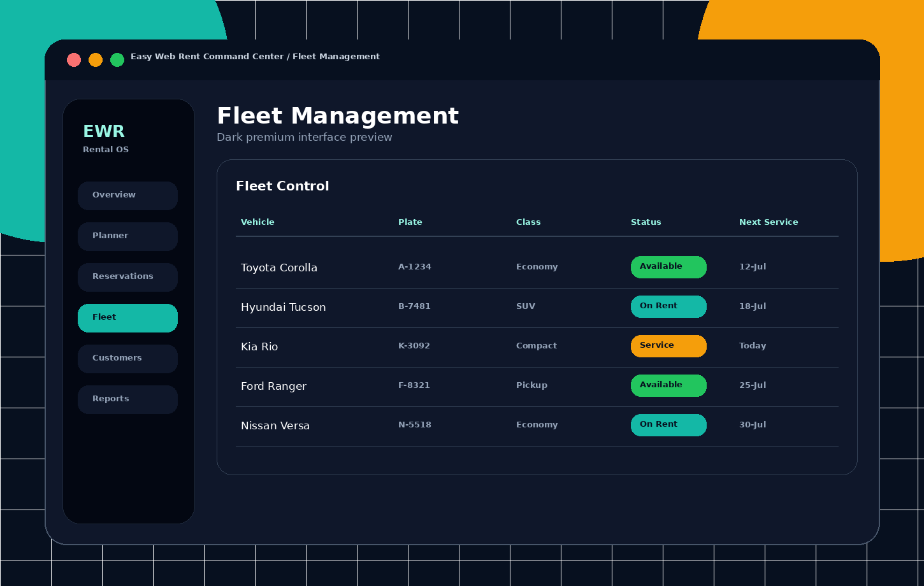Click the Rental OS subtitle
Viewport: 924px width, 586px height.
[x=106, y=150]
